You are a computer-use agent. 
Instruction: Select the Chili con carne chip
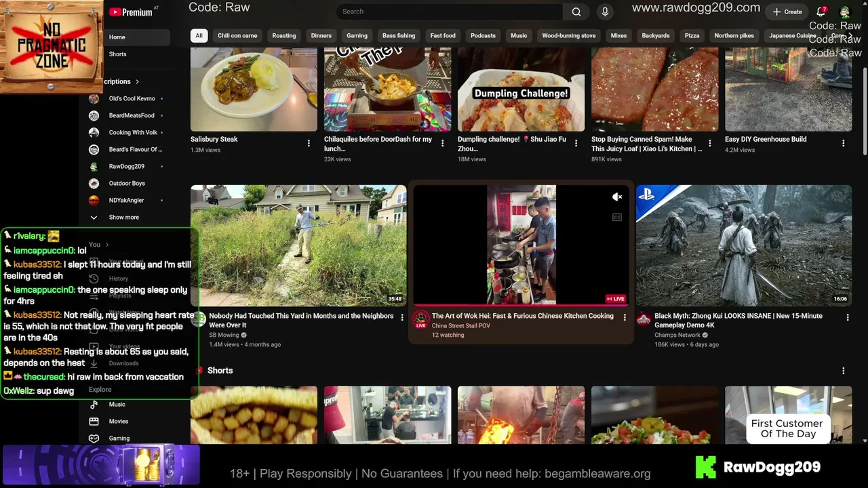click(x=237, y=35)
